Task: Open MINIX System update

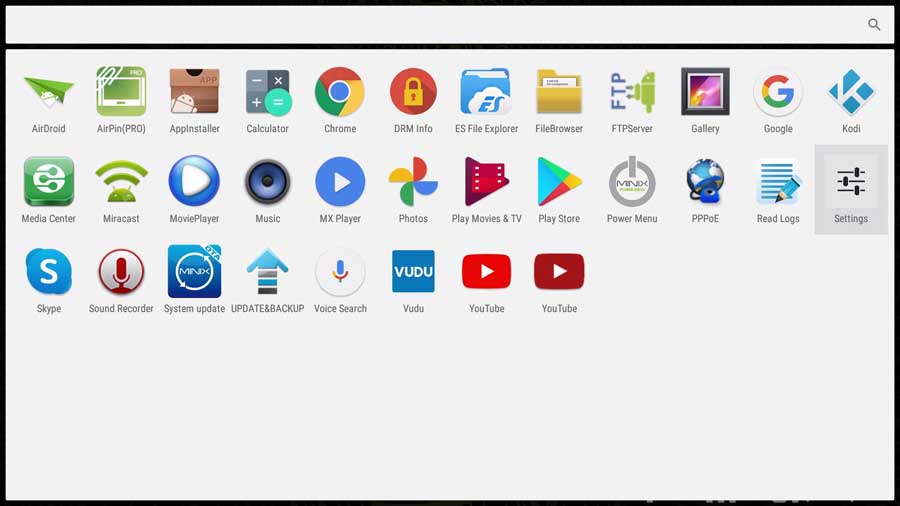Action: pos(195,271)
